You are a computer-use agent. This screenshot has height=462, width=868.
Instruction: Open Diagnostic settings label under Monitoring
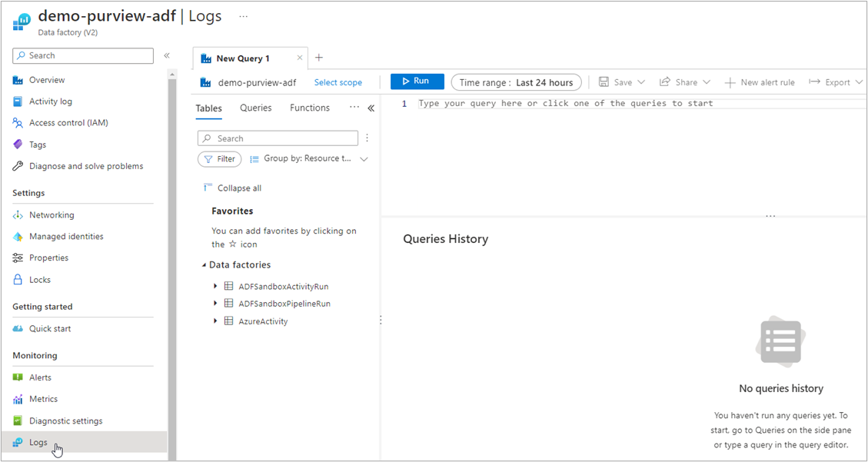(x=66, y=421)
